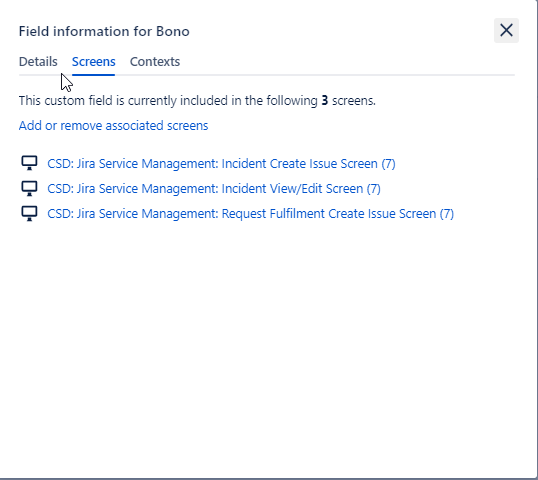
Task: Close the Field information dialog
Action: click(506, 31)
